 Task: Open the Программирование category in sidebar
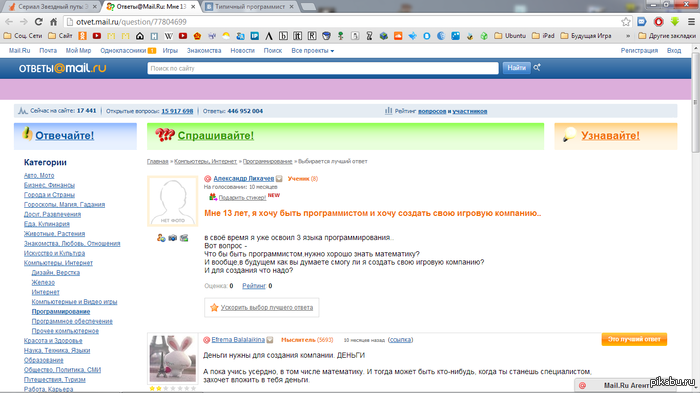point(61,312)
